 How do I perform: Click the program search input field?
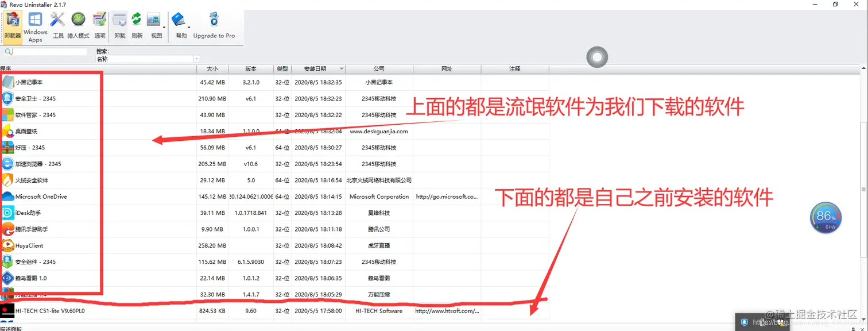pyautogui.click(x=50, y=52)
